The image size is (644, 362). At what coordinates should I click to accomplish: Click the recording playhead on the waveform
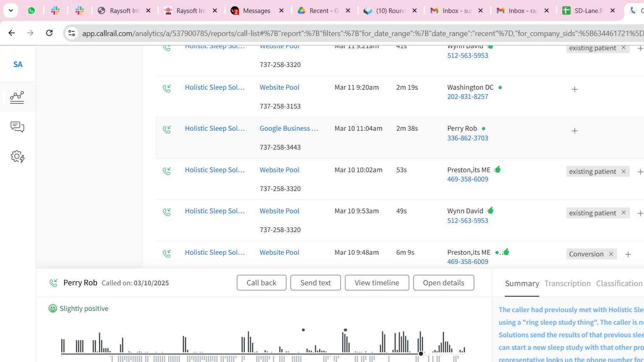point(421,354)
